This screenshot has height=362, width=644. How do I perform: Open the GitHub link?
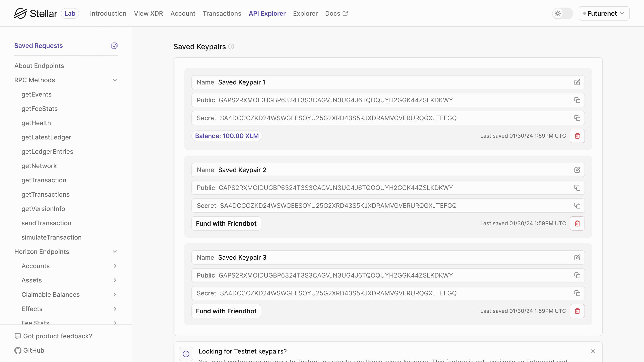click(29, 351)
